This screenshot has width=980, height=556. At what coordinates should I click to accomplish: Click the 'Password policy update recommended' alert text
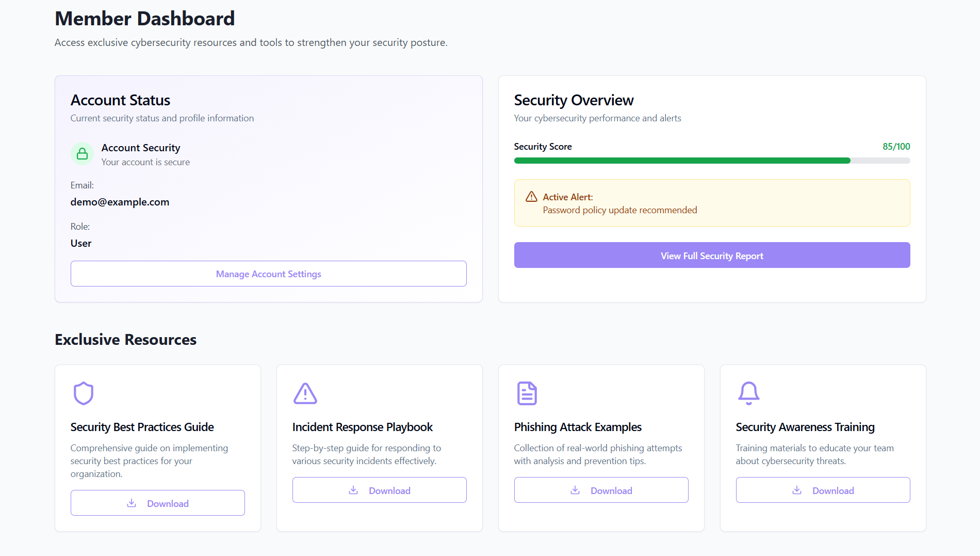coord(620,210)
